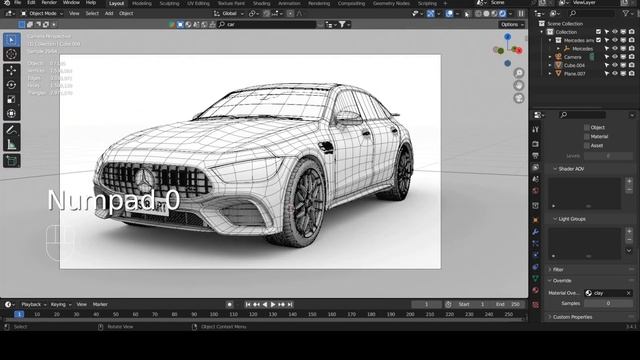Open the timeline Marker menu

click(x=100, y=304)
